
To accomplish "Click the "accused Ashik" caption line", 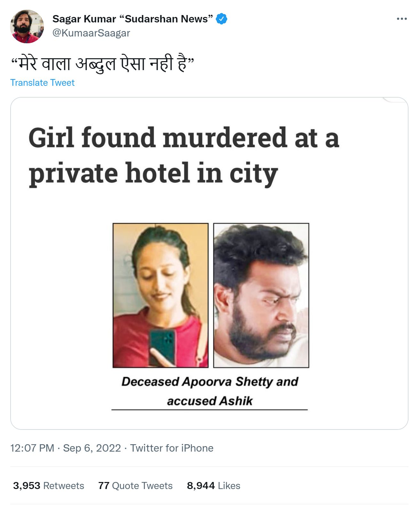I will (210, 401).
